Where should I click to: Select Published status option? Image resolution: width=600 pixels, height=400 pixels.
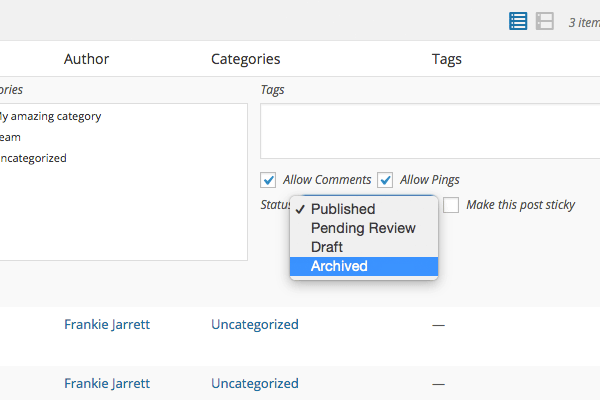click(343, 209)
